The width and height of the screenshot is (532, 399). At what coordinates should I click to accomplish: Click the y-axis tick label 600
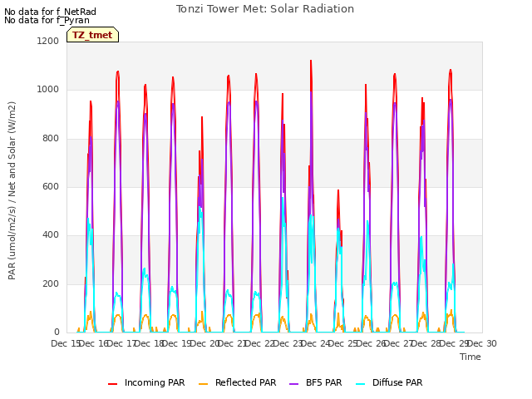point(51,186)
